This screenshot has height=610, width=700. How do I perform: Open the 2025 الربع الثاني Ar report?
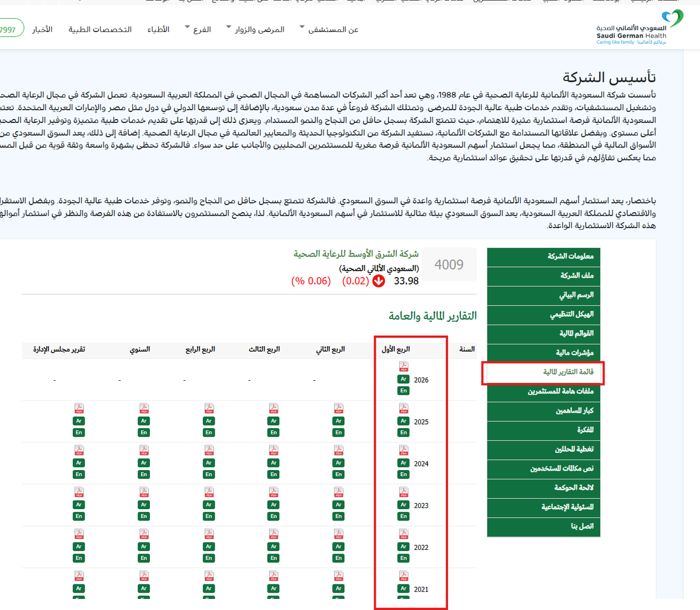tap(339, 421)
